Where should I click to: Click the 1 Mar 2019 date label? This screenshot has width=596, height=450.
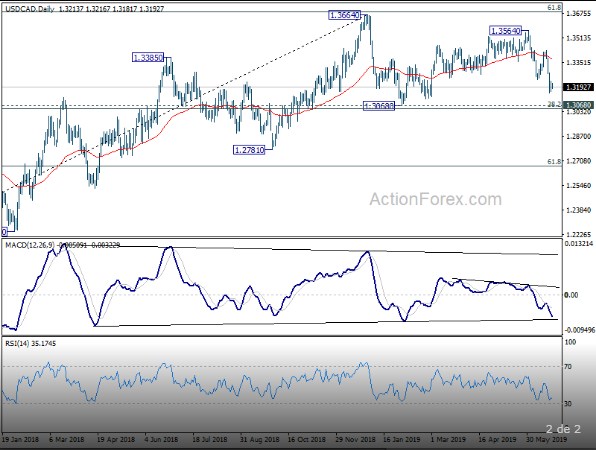[x=448, y=439]
